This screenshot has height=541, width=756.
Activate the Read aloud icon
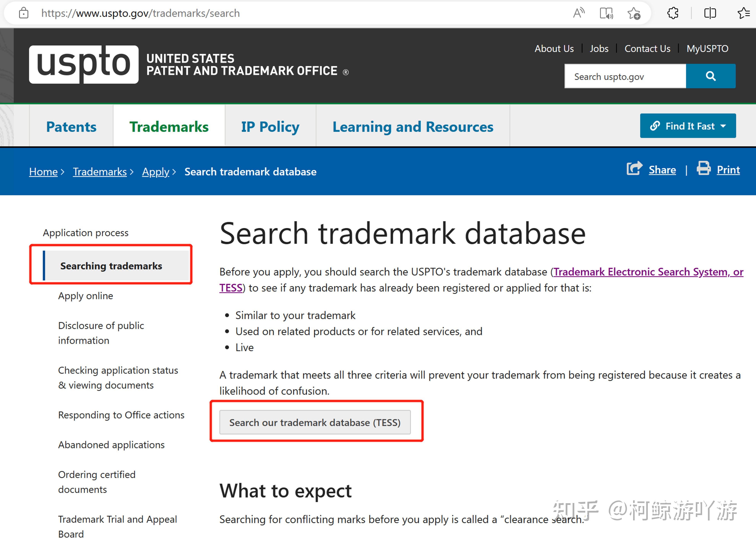tap(579, 13)
